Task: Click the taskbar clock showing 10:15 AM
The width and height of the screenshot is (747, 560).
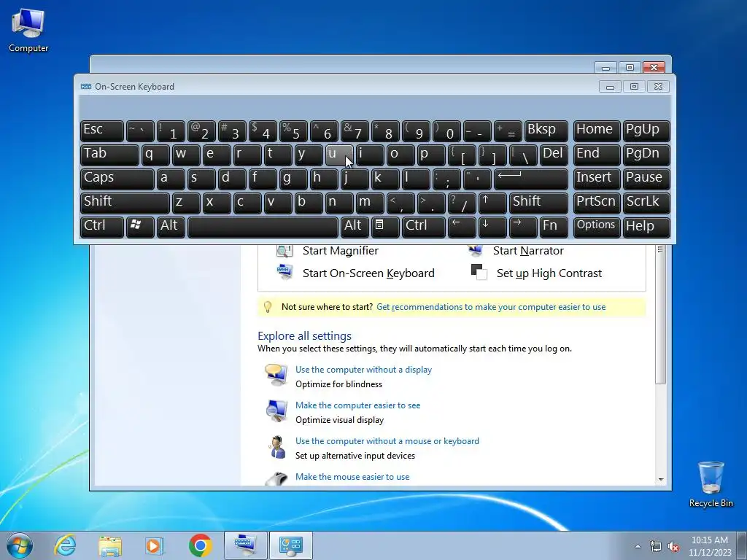Action: point(709,546)
